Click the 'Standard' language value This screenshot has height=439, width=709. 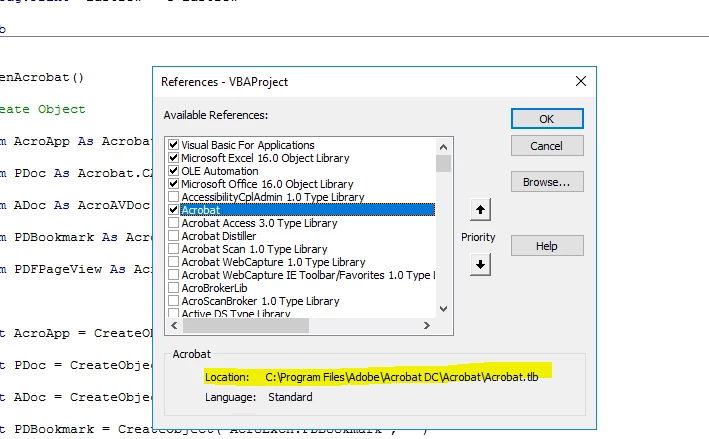(x=290, y=397)
